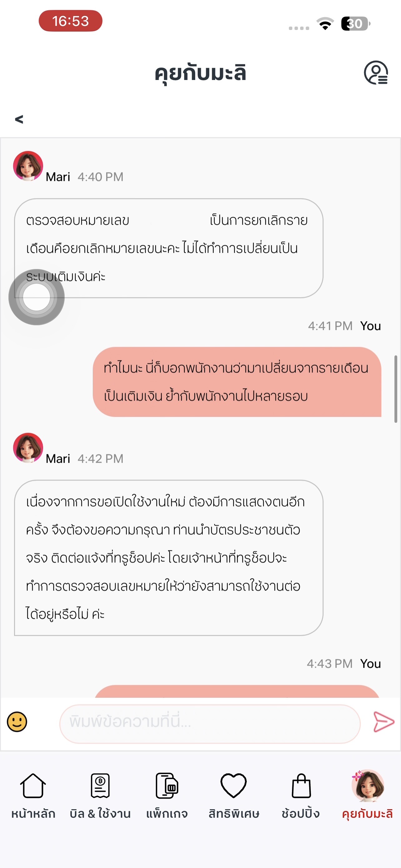Click the chat scrollbar handle
The height and width of the screenshot is (868, 401).
pos(396,388)
